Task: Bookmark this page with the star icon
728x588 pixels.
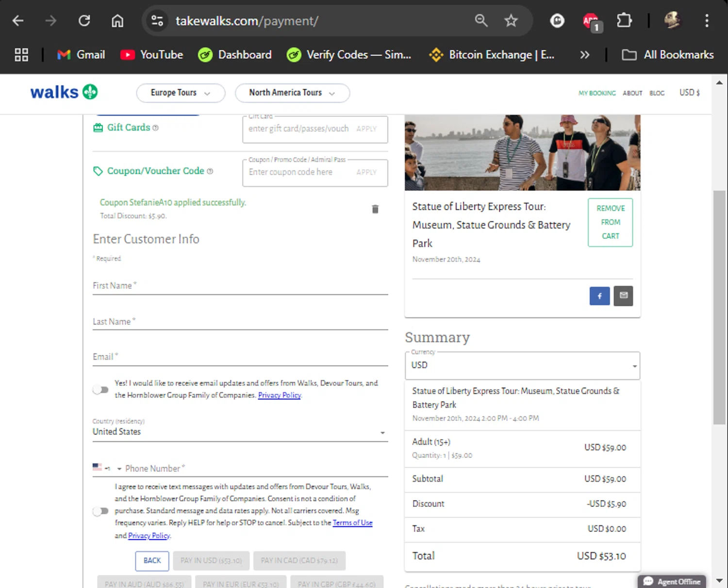Action: 511,20
